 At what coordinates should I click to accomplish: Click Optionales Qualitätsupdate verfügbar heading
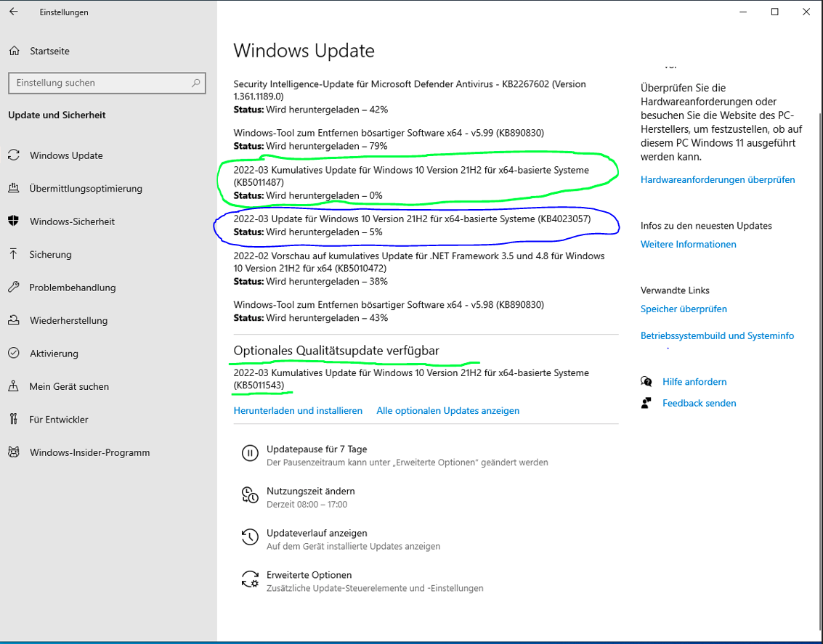pos(336,351)
